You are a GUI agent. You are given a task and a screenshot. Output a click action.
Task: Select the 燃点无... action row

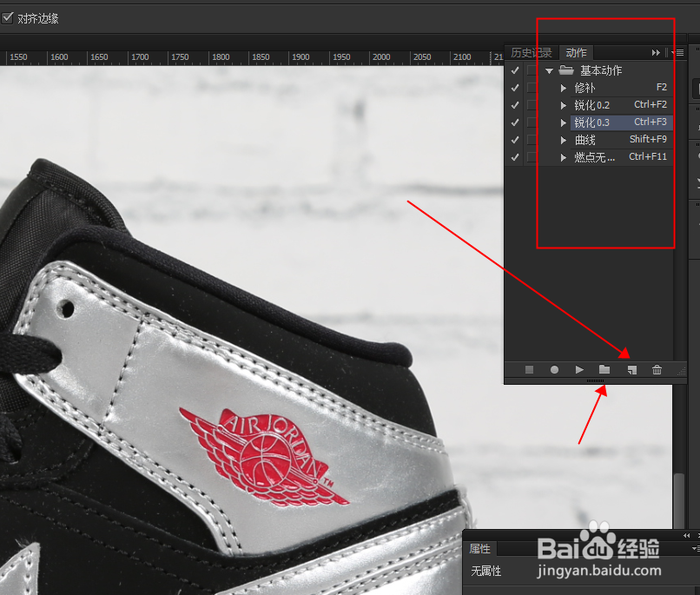622,157
